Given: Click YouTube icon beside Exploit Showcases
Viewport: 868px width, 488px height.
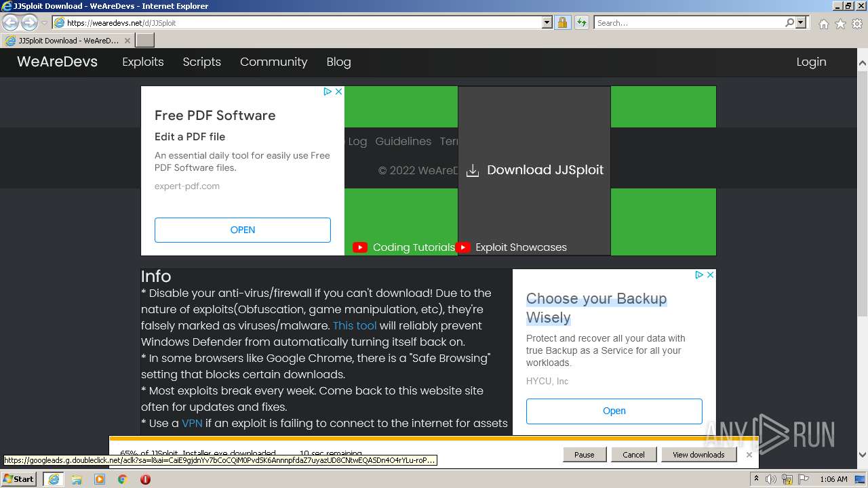Looking at the screenshot, I should (x=463, y=247).
